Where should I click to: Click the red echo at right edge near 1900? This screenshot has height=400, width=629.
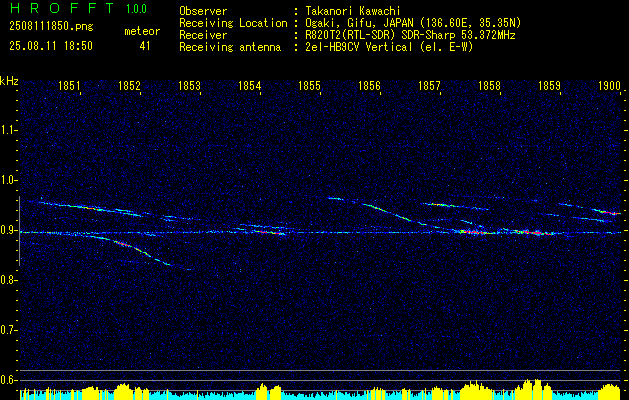(611, 213)
